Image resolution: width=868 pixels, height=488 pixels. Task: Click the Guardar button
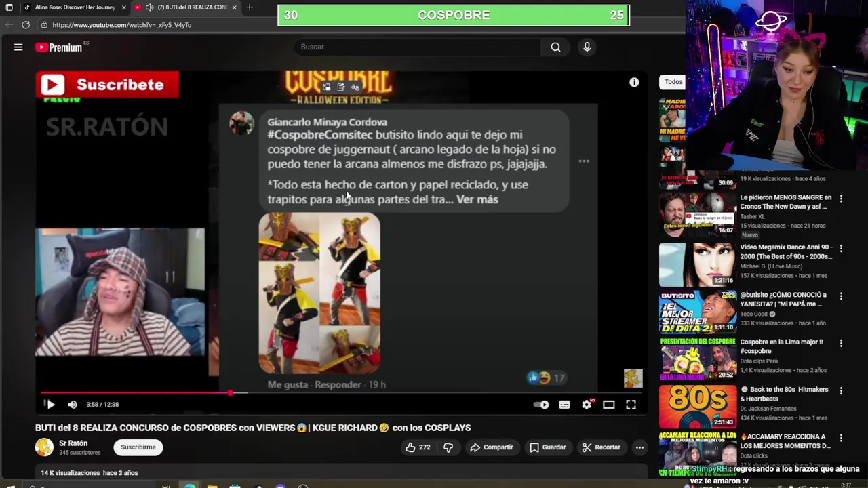(x=548, y=447)
